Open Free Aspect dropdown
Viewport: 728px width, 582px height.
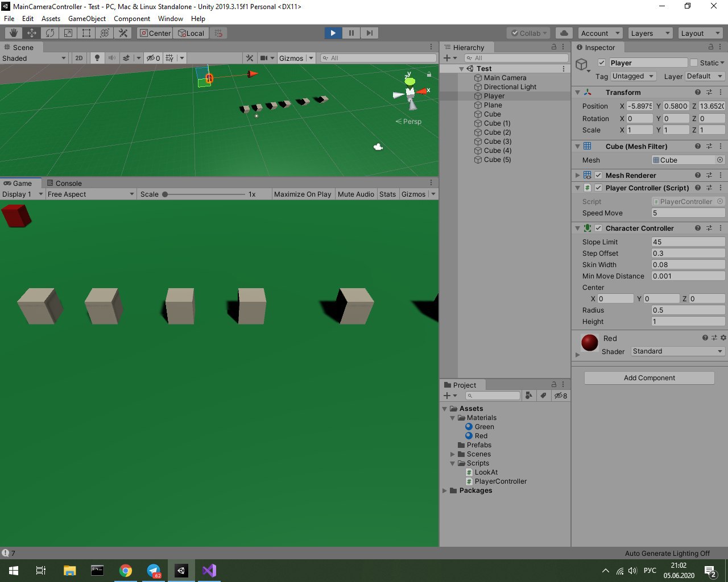tap(90, 194)
